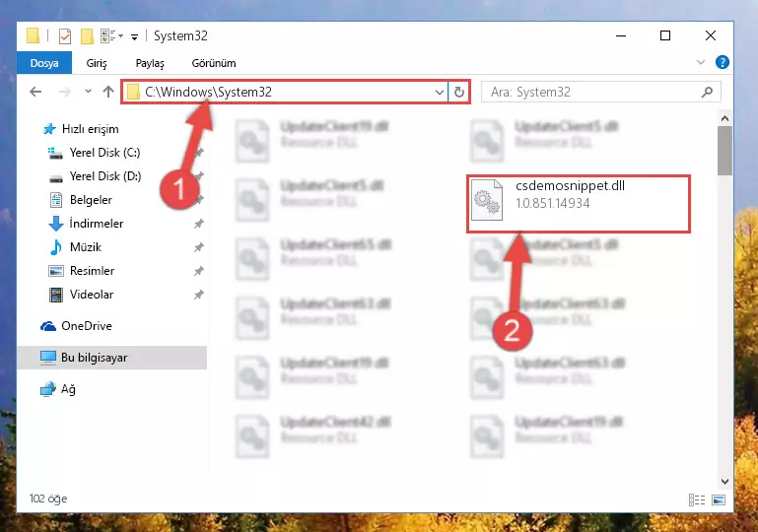Select Ağ in the navigation pane
The image size is (758, 532).
(68, 389)
